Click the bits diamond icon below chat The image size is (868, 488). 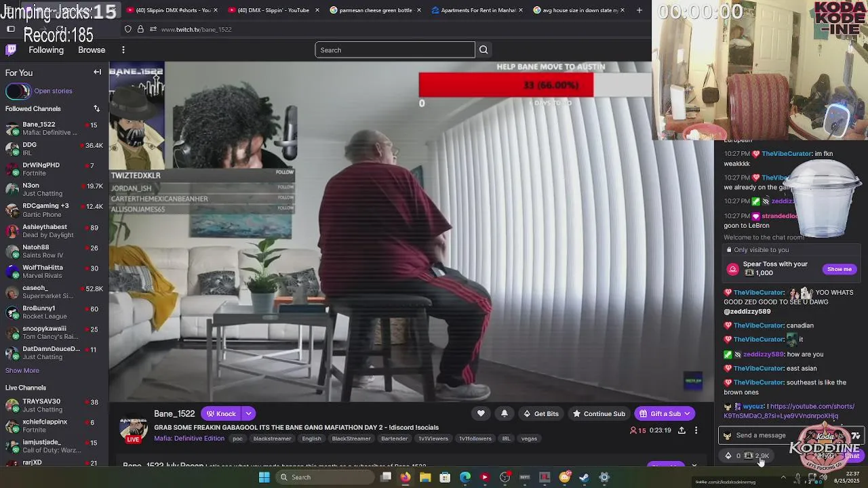(728, 455)
